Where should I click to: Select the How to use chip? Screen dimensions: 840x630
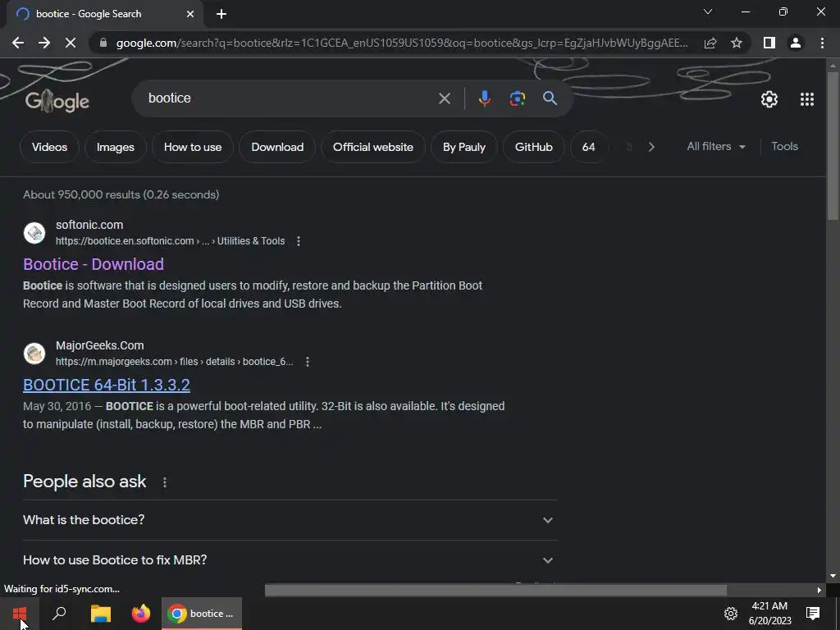193,147
